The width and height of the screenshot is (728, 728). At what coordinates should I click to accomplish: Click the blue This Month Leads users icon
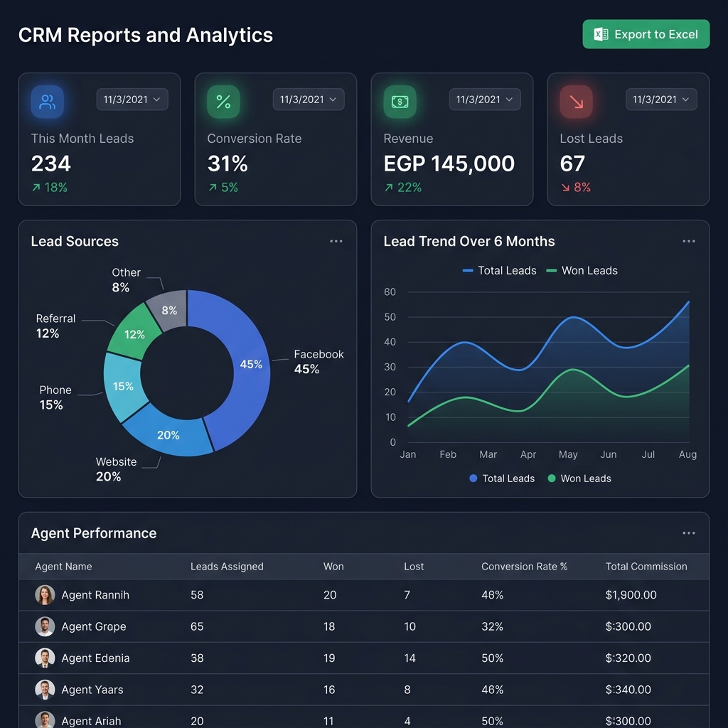click(x=48, y=101)
